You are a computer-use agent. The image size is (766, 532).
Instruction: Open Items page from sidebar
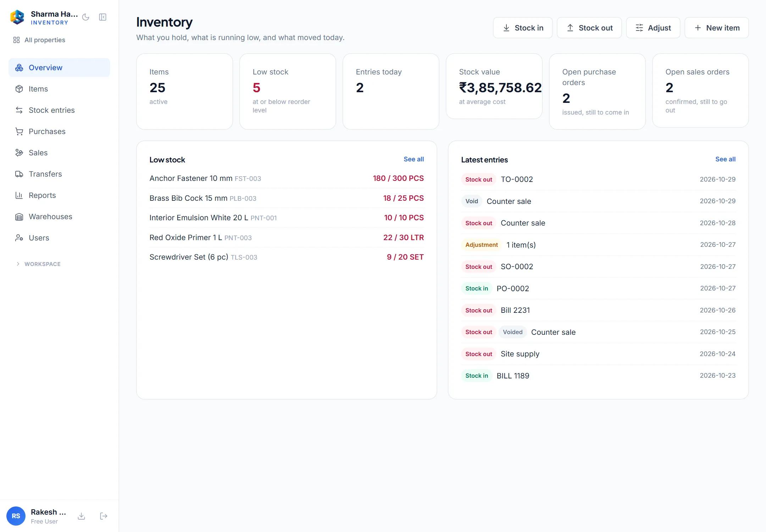pyautogui.click(x=59, y=89)
